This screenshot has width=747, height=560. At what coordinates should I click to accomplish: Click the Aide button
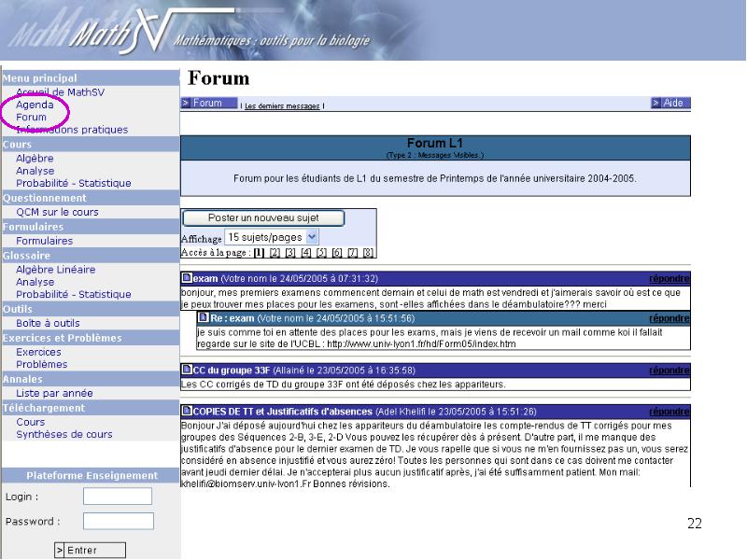click(x=670, y=103)
